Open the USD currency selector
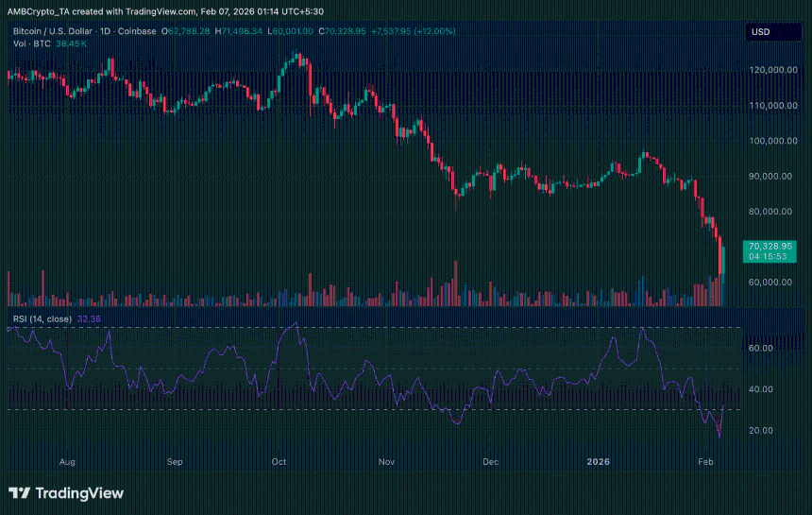Viewport: 812px width, 515px height. coord(760,32)
